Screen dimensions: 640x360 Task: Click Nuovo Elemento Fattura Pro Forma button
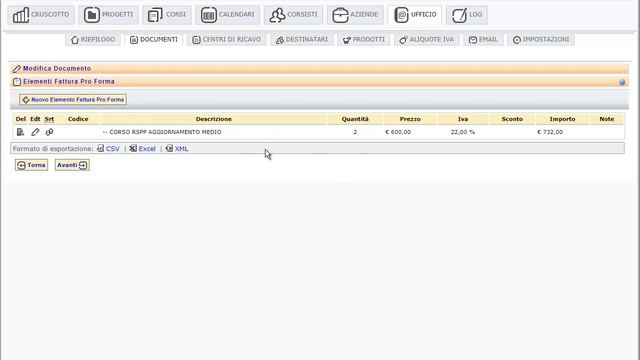pyautogui.click(x=73, y=100)
